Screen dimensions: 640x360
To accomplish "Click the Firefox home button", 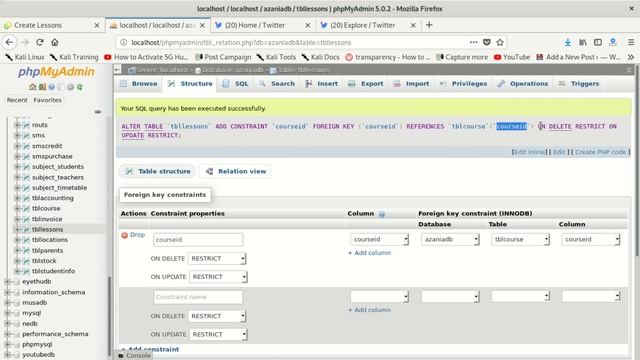I will 55,42.
